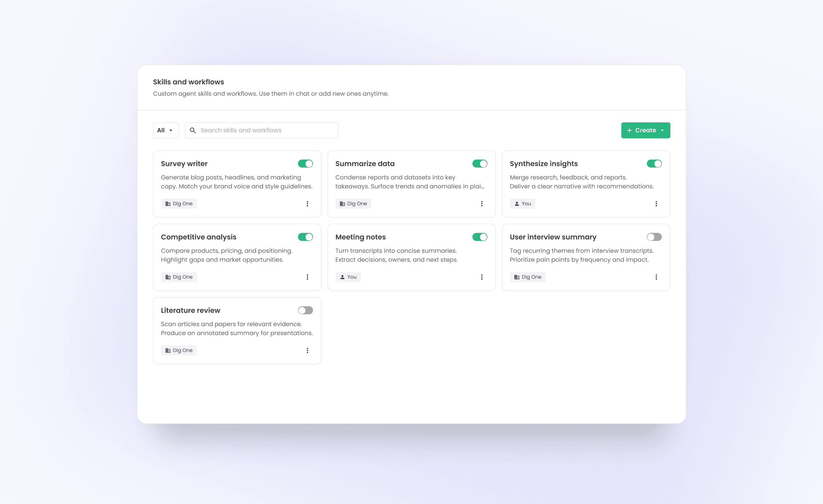Turn off the Competitive analysis switch

[x=305, y=237]
